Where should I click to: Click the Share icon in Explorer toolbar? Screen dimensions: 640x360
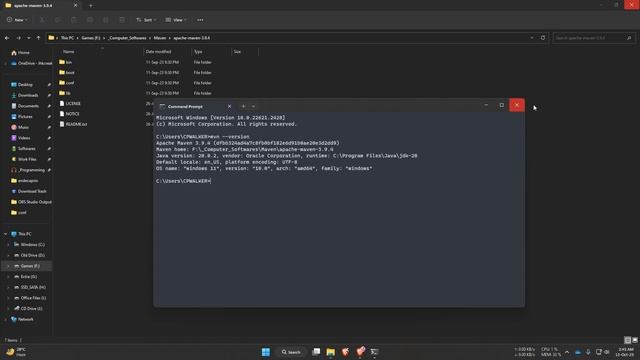105,20
